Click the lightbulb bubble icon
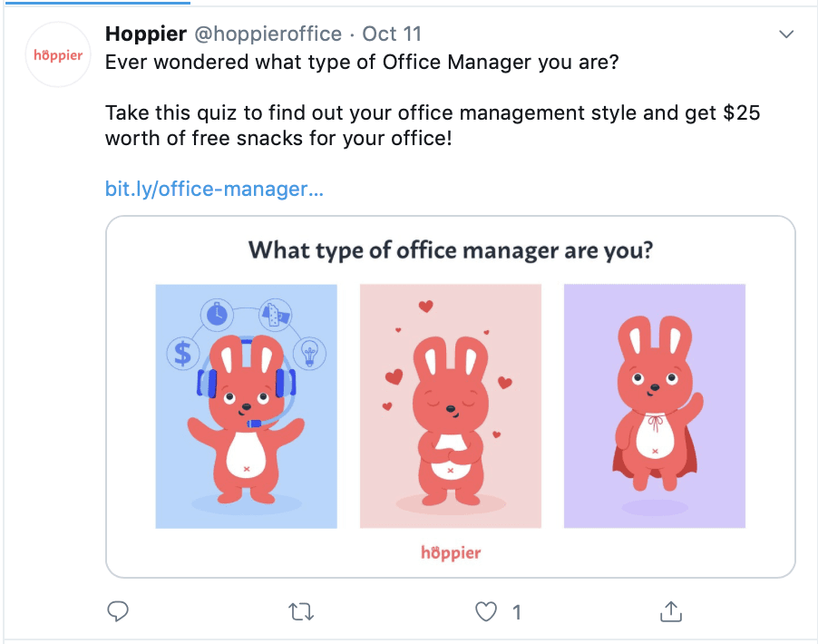The height and width of the screenshot is (644, 818). [310, 354]
